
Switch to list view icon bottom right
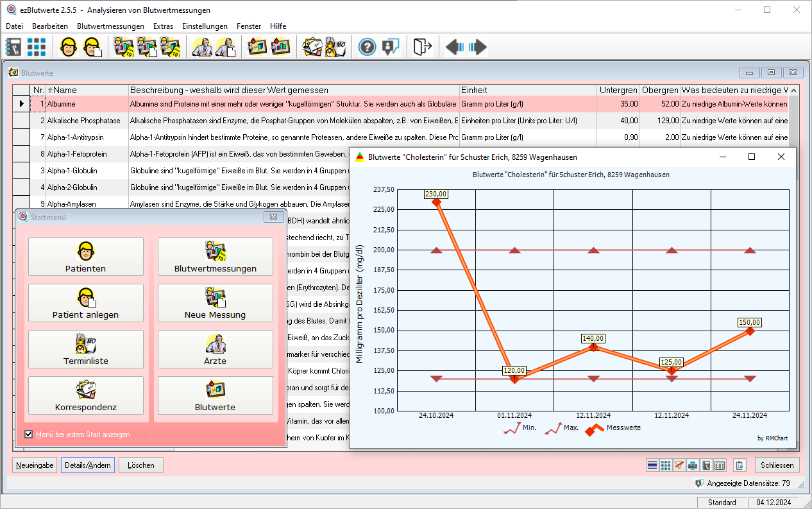coord(652,465)
